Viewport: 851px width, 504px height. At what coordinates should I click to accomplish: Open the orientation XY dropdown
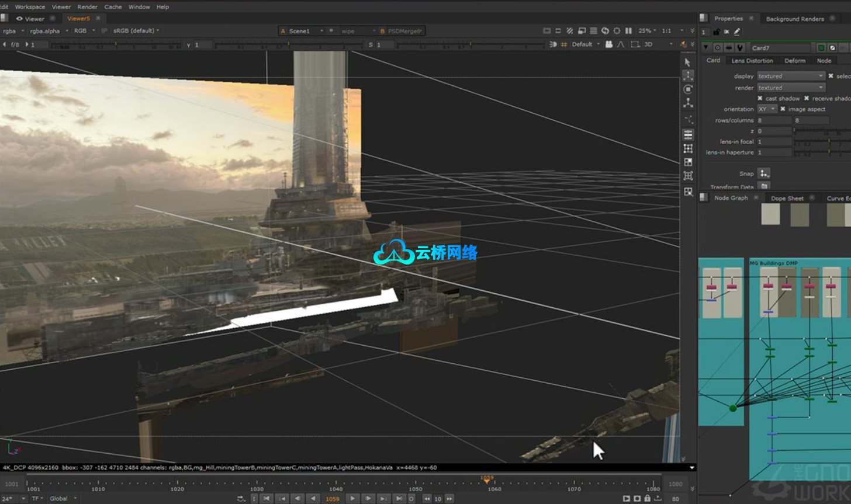(x=767, y=109)
